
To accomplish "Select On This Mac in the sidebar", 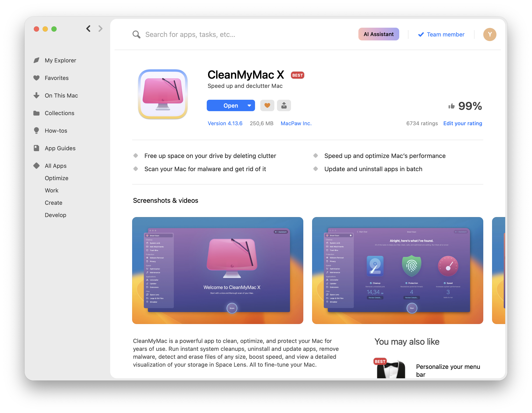I will pyautogui.click(x=61, y=95).
